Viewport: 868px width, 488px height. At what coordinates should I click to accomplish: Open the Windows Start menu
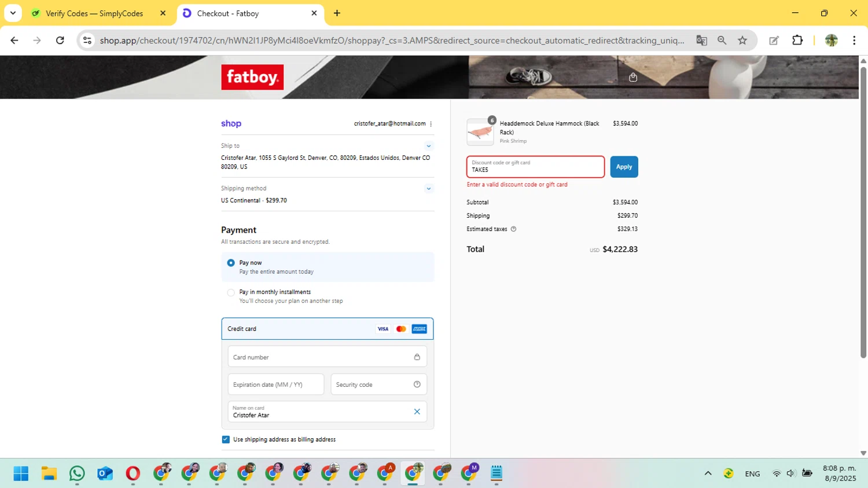coord(21,474)
